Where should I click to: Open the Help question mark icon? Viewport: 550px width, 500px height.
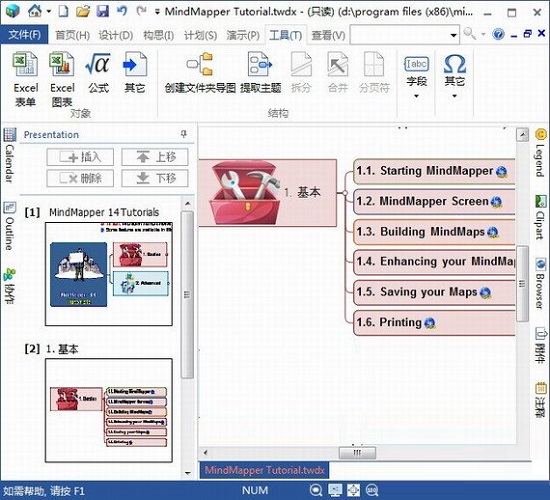click(x=498, y=34)
